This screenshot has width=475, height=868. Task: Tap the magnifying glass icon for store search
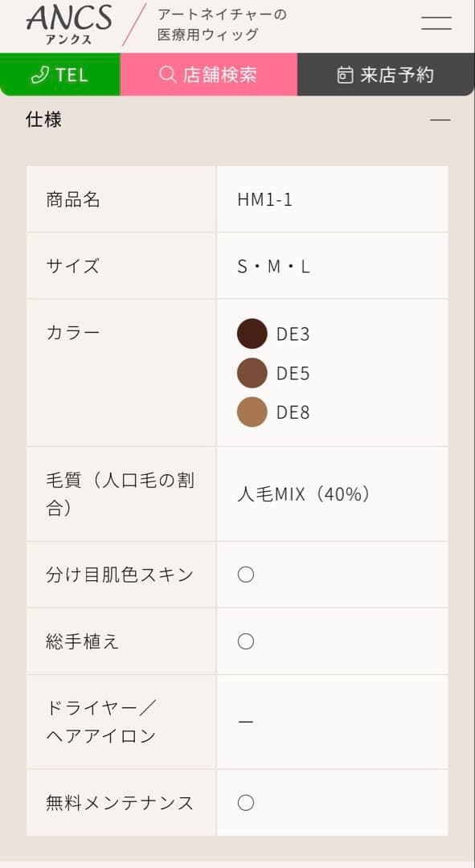(x=166, y=75)
